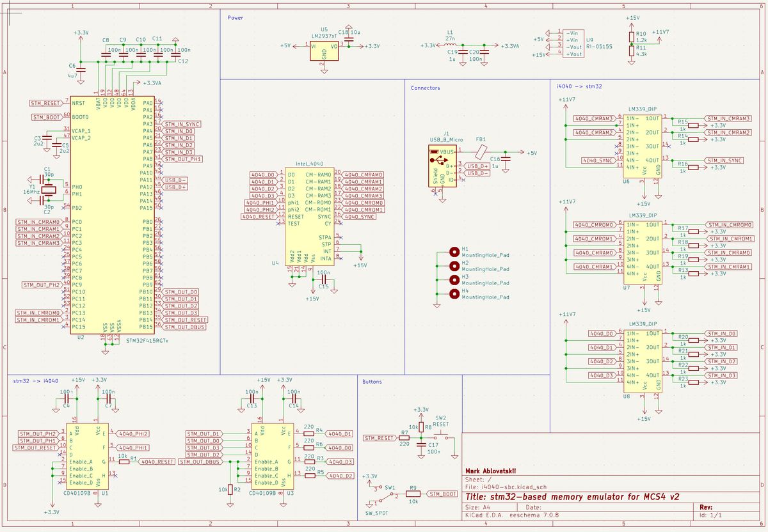Click the schematic title text in the title block
Viewport: 768px width, 532px height.
(x=573, y=496)
